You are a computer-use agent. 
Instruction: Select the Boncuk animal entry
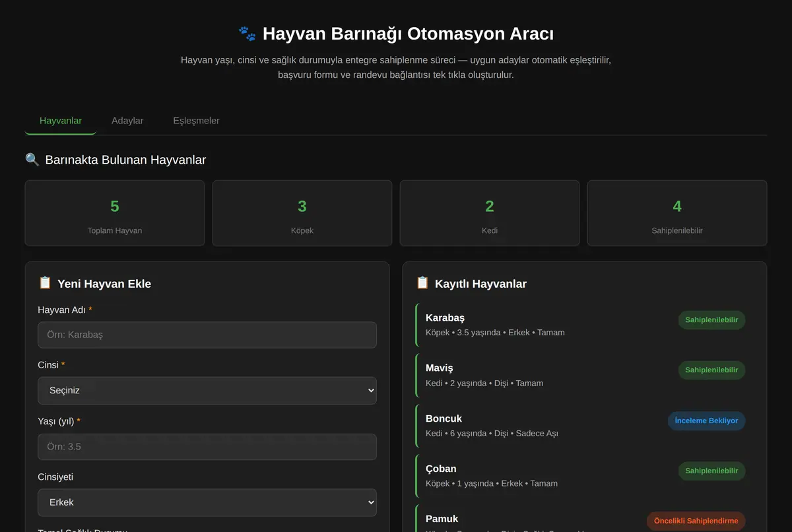point(585,425)
